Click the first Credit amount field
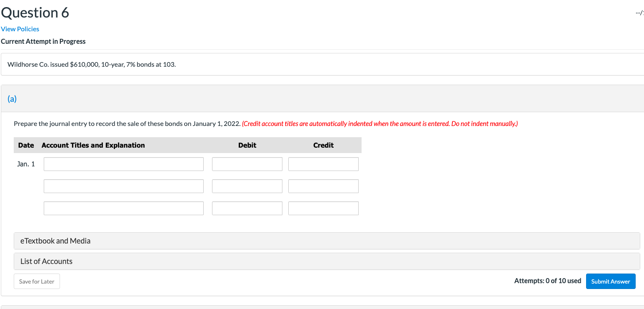Screen dimensions: 644x309 click(x=323, y=164)
